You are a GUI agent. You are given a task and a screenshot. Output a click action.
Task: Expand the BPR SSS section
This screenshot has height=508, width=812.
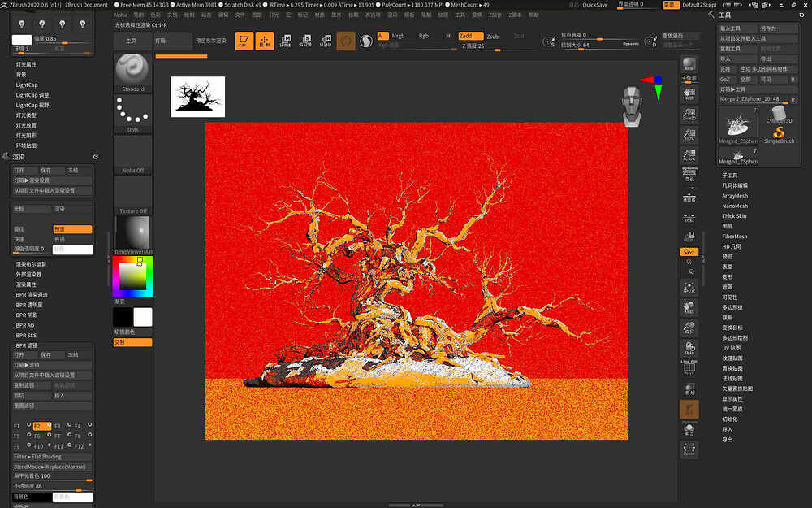(26, 336)
